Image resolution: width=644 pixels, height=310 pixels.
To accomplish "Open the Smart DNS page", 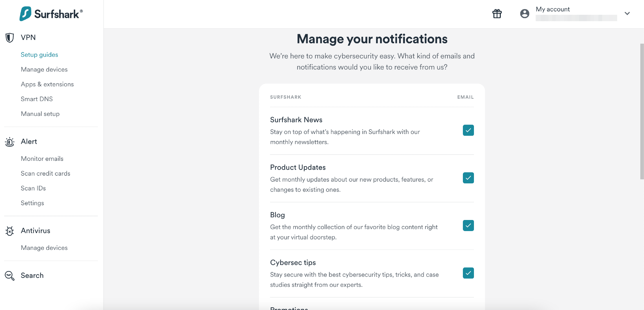I will tap(37, 99).
